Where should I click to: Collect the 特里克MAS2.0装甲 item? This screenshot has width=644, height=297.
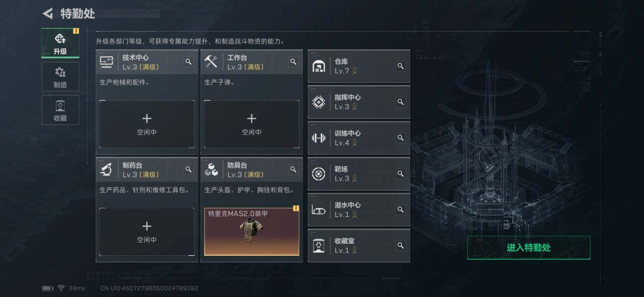pos(252,232)
